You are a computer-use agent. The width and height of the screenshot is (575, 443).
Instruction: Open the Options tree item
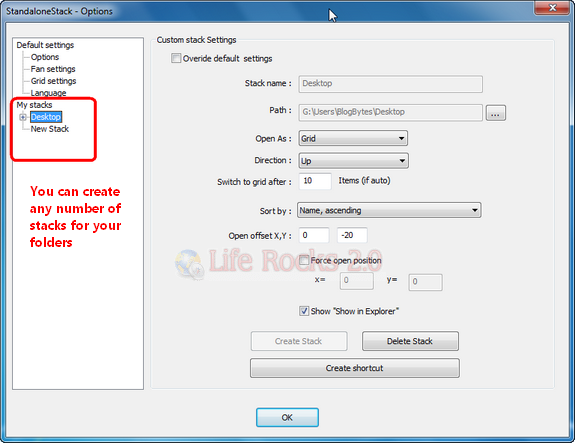(x=45, y=57)
